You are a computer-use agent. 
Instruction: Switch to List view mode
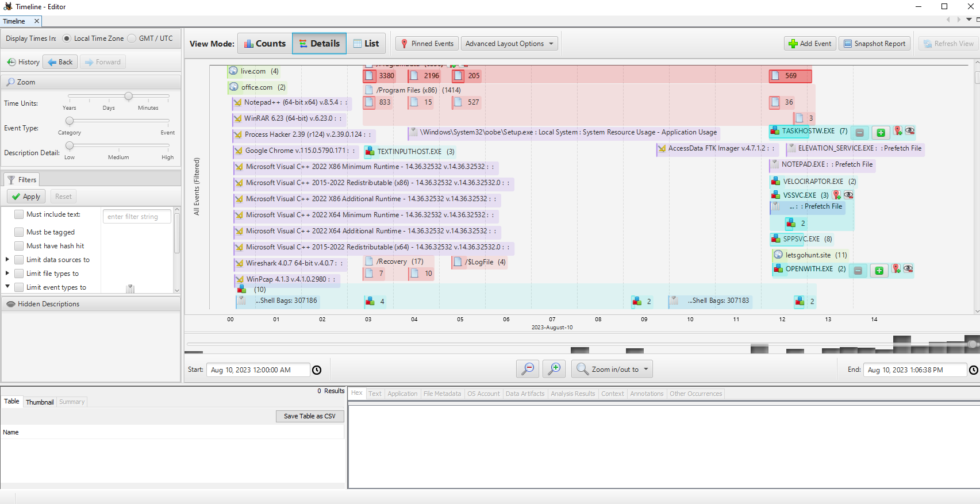coord(366,44)
